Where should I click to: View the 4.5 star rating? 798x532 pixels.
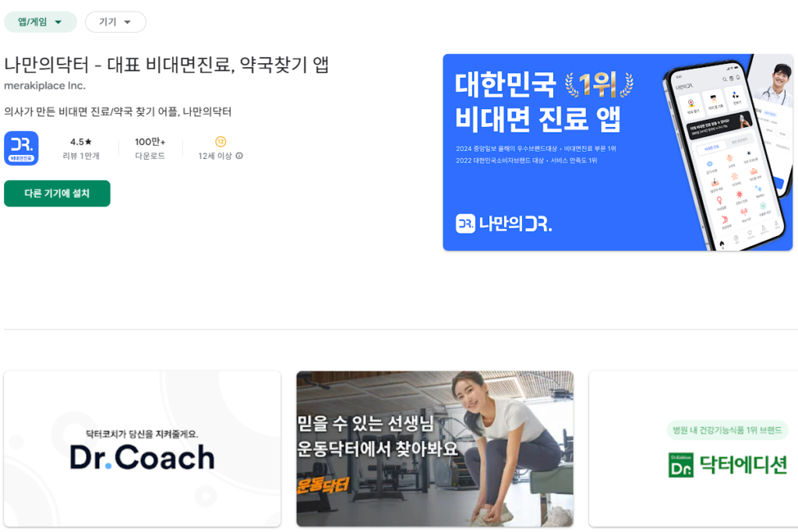[x=81, y=142]
